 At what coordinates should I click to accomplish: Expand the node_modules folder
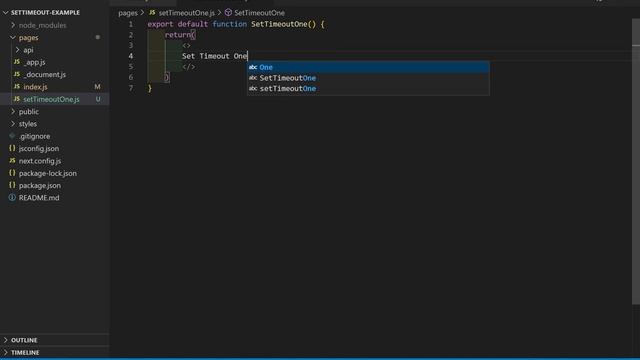pos(13,25)
